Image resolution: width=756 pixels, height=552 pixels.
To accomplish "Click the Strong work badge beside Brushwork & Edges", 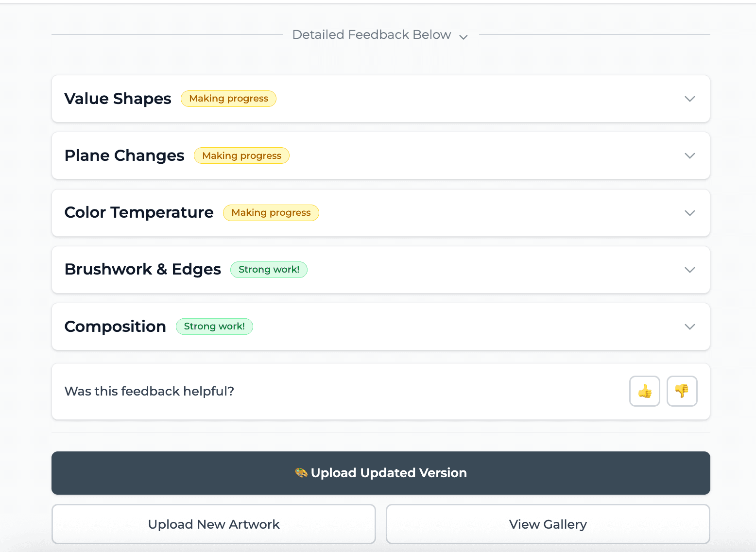I will click(269, 269).
